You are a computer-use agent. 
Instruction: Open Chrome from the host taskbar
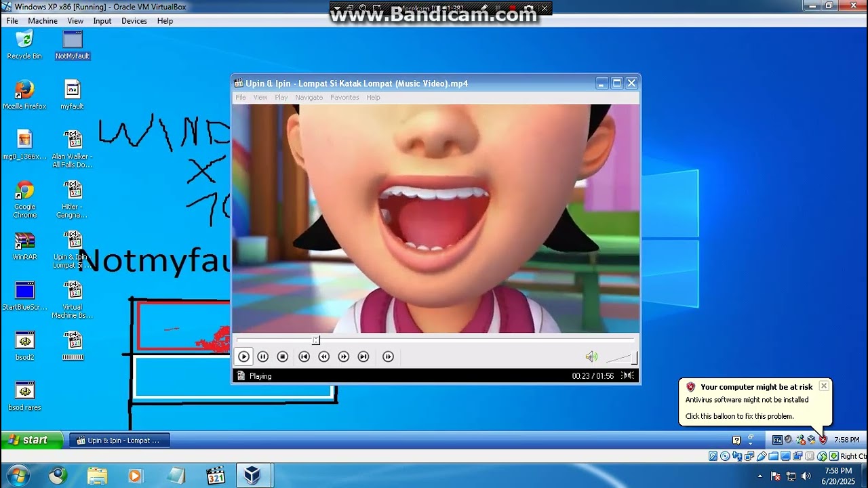[58, 476]
